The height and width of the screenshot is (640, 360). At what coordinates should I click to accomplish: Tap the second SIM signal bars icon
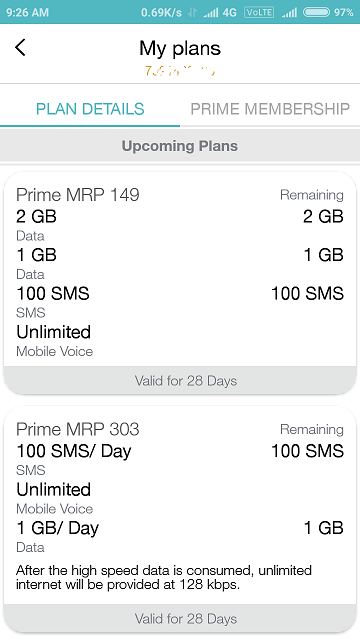289,13
